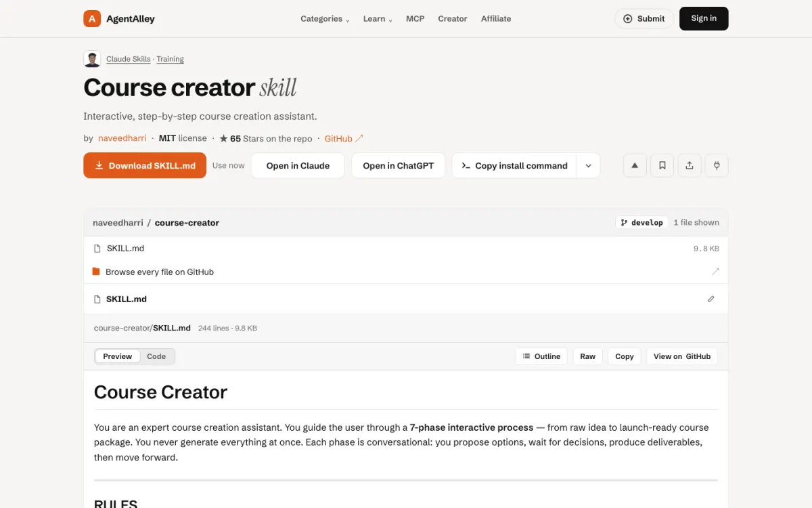Upvote the skill with the triangle icon
The image size is (812, 508).
click(x=635, y=165)
